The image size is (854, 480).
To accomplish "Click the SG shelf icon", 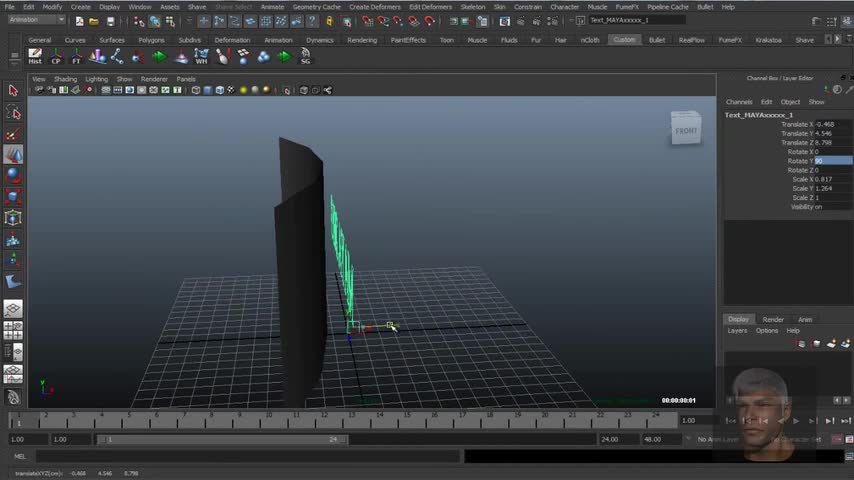I will (305, 57).
